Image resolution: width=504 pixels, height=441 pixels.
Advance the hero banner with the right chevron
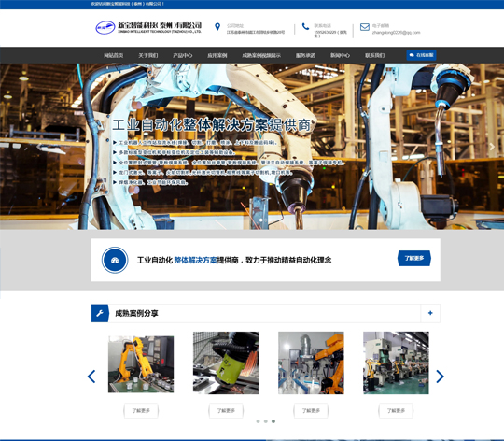coord(492,147)
